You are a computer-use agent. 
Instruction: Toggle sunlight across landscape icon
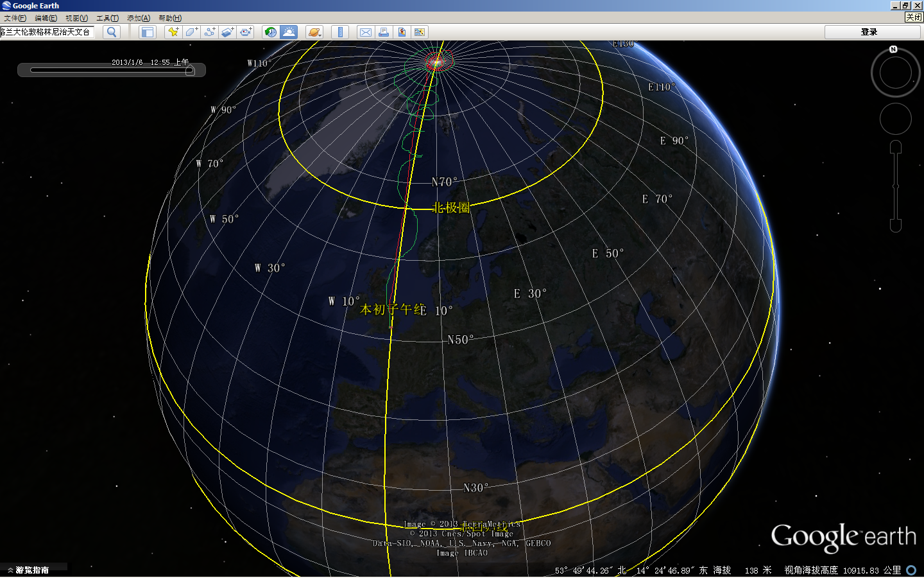[289, 32]
